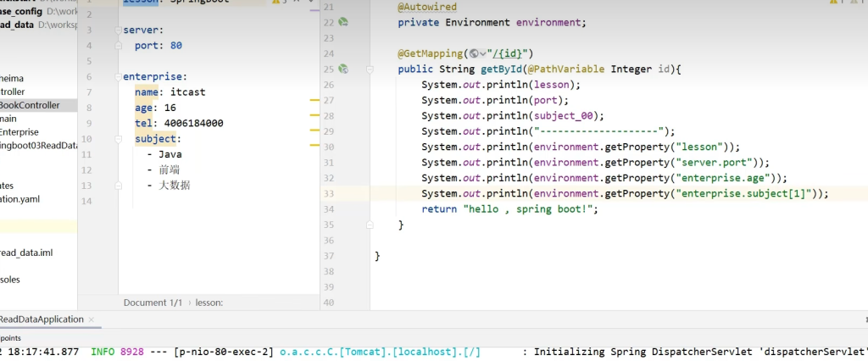Place the cursor on the port value 80
This screenshot has width=868, height=361.
[x=175, y=46]
